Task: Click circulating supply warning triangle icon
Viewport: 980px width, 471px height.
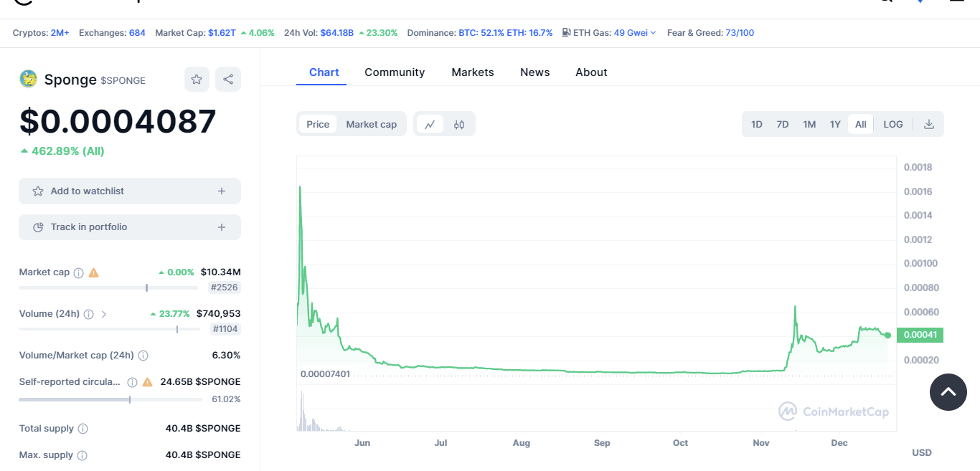Action: click(x=147, y=382)
